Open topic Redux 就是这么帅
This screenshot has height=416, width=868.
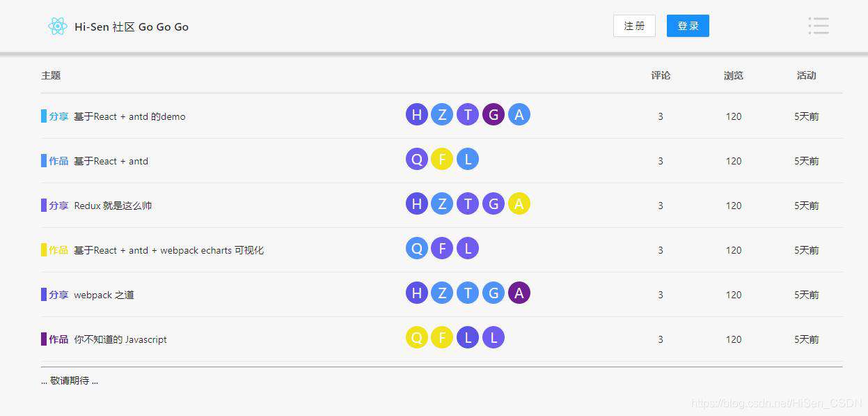113,206
